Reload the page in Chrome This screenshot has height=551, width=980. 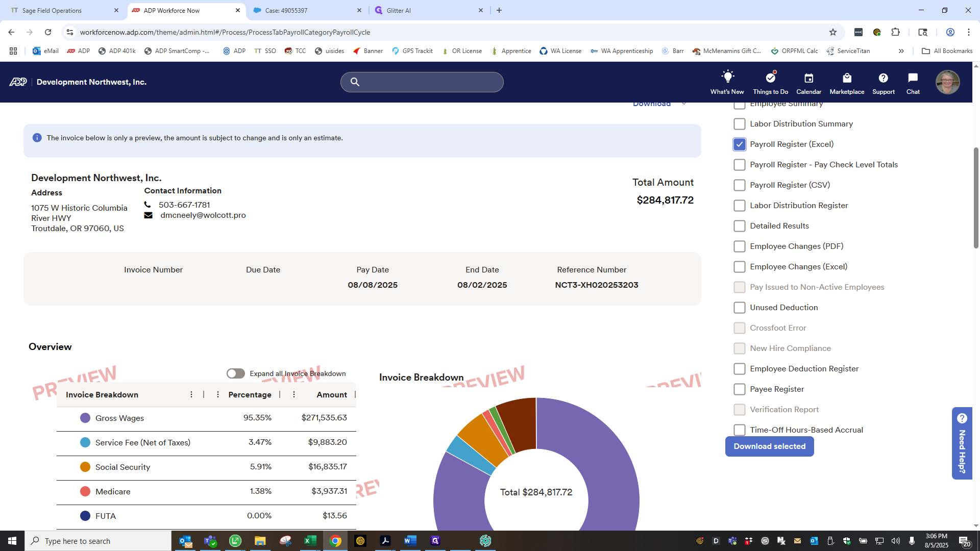(48, 32)
